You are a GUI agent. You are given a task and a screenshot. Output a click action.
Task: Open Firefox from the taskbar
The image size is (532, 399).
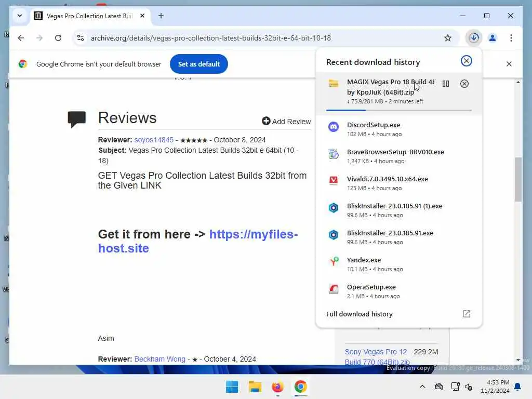click(x=277, y=387)
